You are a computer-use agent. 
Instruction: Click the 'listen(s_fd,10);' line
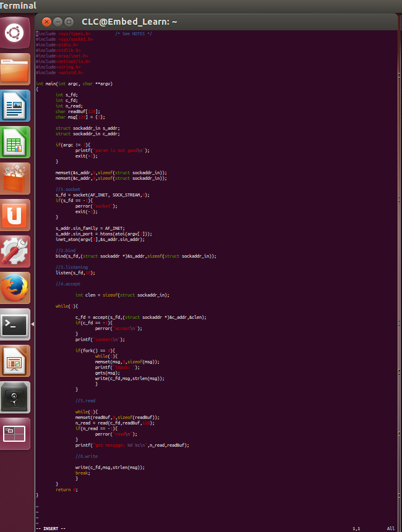pyautogui.click(x=75, y=272)
